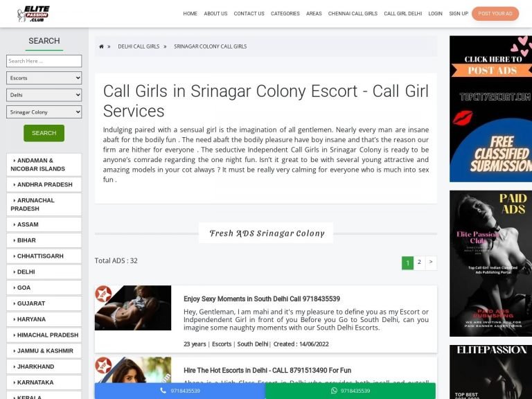Open the Contact Us page
The width and height of the screenshot is (532, 399).
pos(249,14)
